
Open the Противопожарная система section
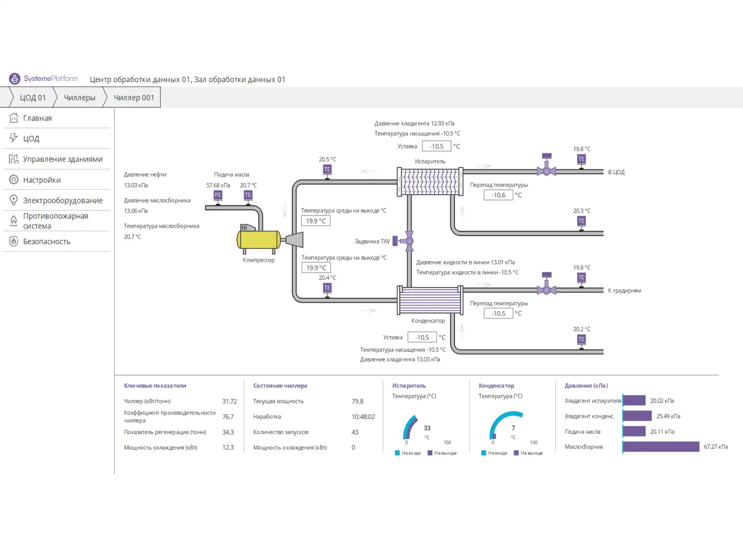tap(55, 221)
